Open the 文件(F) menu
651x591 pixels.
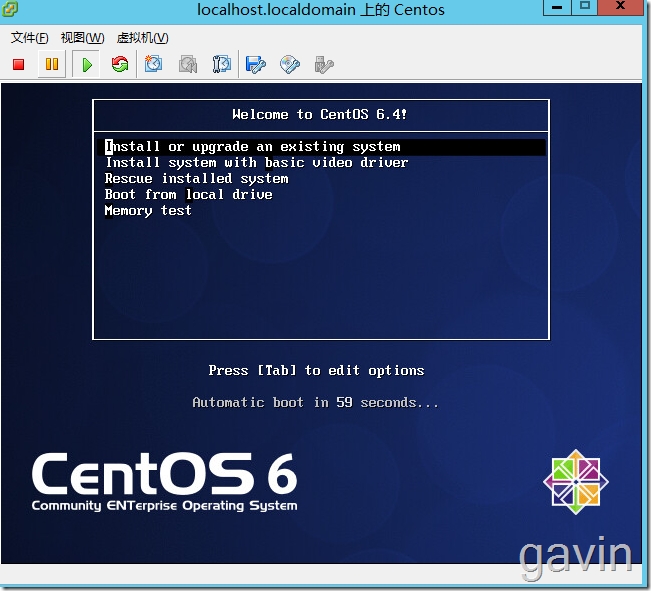point(29,38)
